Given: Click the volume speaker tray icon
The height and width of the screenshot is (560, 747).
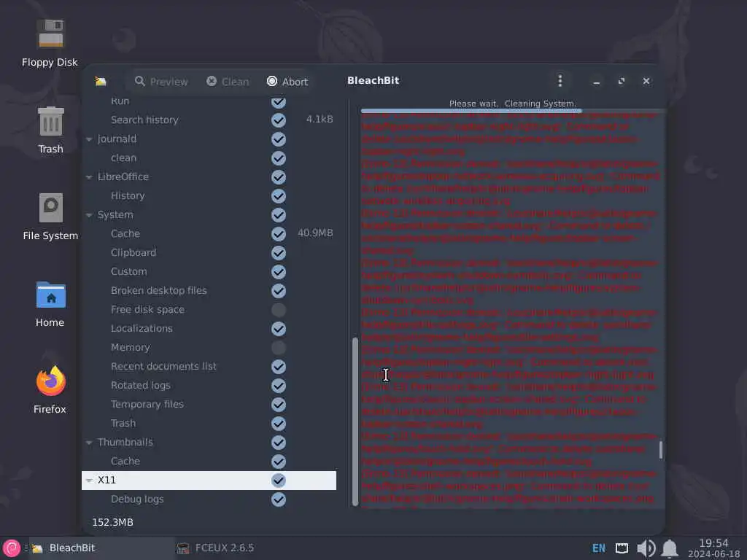Looking at the screenshot, I should coord(646,548).
